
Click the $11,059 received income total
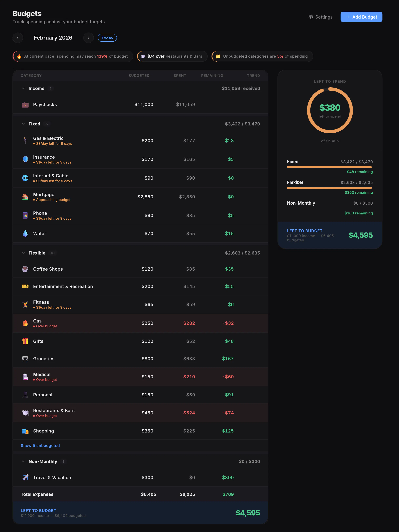click(x=241, y=89)
